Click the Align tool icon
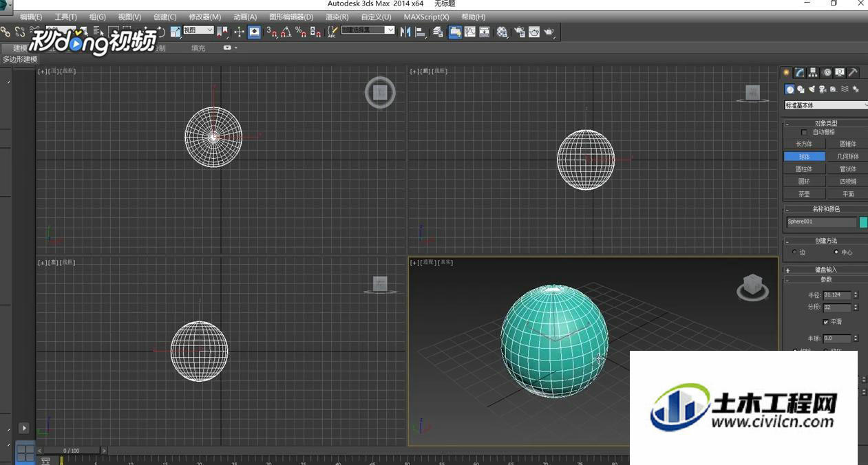868x465 pixels. [x=421, y=32]
